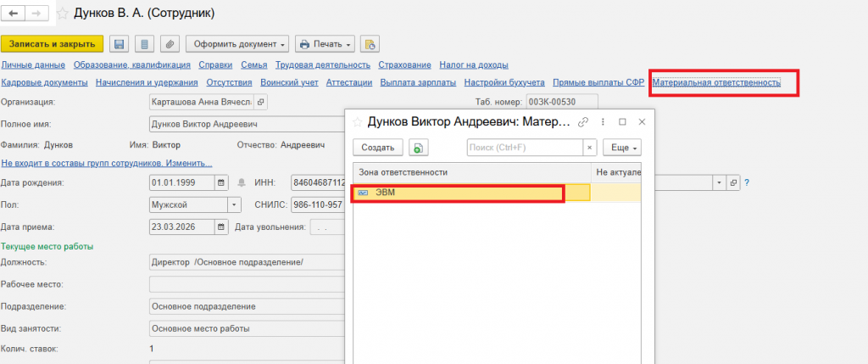Open Начисления и удержания link

click(x=147, y=82)
